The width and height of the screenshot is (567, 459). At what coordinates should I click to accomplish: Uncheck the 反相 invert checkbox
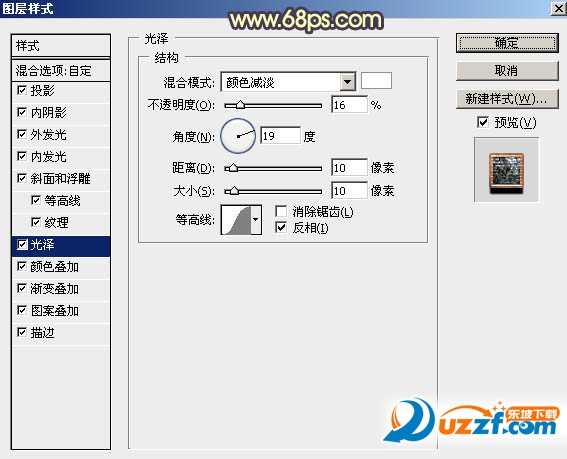[281, 227]
